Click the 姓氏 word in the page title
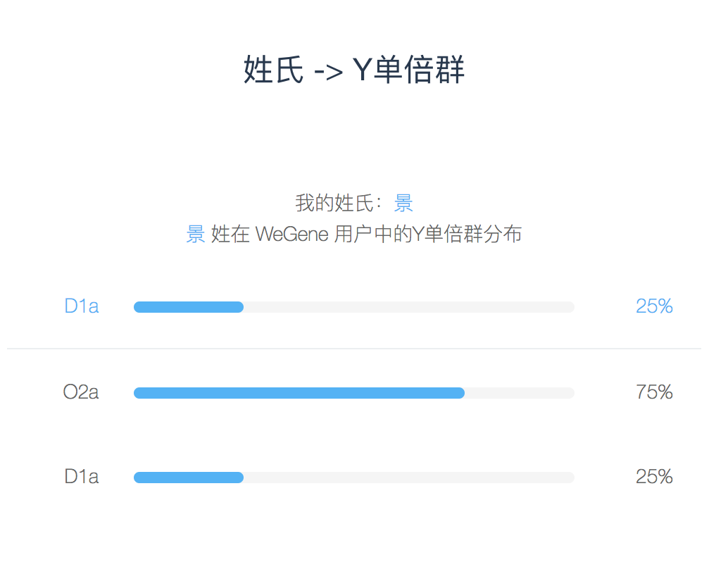Screen dimensions: 728x586 tap(273, 70)
